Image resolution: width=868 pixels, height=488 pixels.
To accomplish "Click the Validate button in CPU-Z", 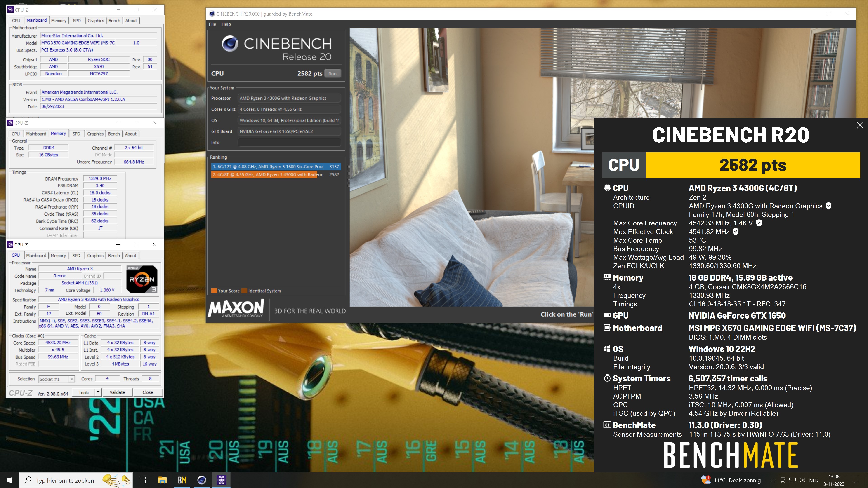I will (x=117, y=392).
